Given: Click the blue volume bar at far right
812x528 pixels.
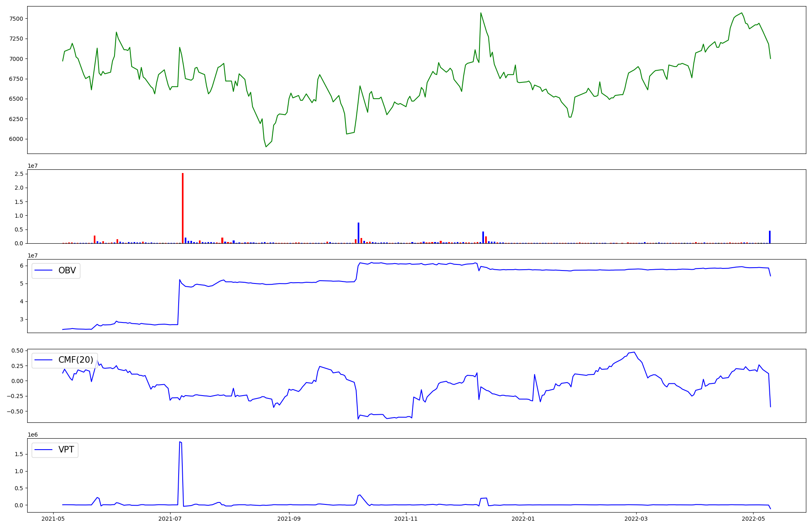Looking at the screenshot, I should coord(770,237).
